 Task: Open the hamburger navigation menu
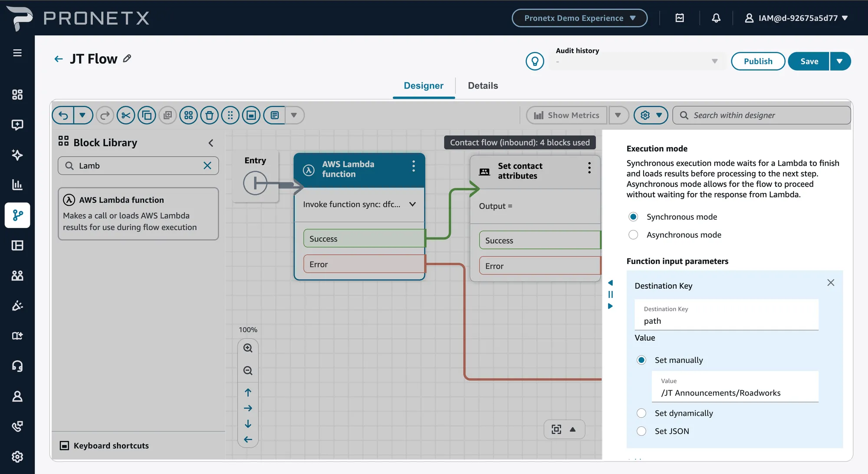(x=17, y=53)
